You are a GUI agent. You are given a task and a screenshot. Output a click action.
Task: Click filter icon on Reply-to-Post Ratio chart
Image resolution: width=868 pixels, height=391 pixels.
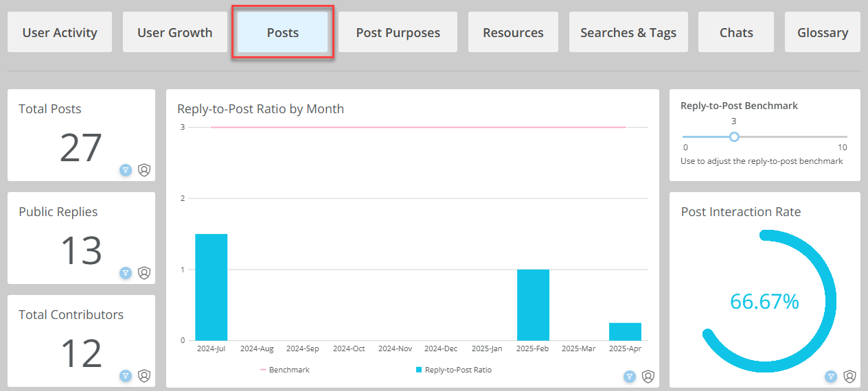630,377
